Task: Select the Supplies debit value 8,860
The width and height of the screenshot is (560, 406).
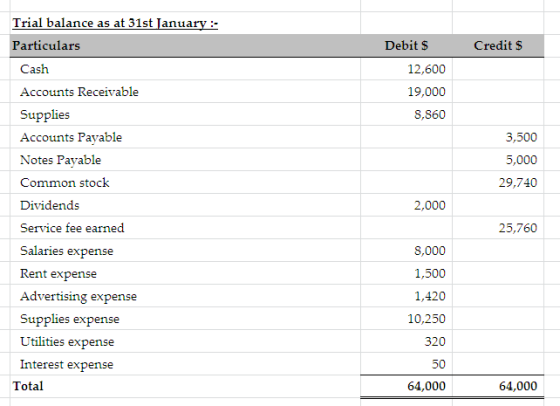Action: coord(430,115)
